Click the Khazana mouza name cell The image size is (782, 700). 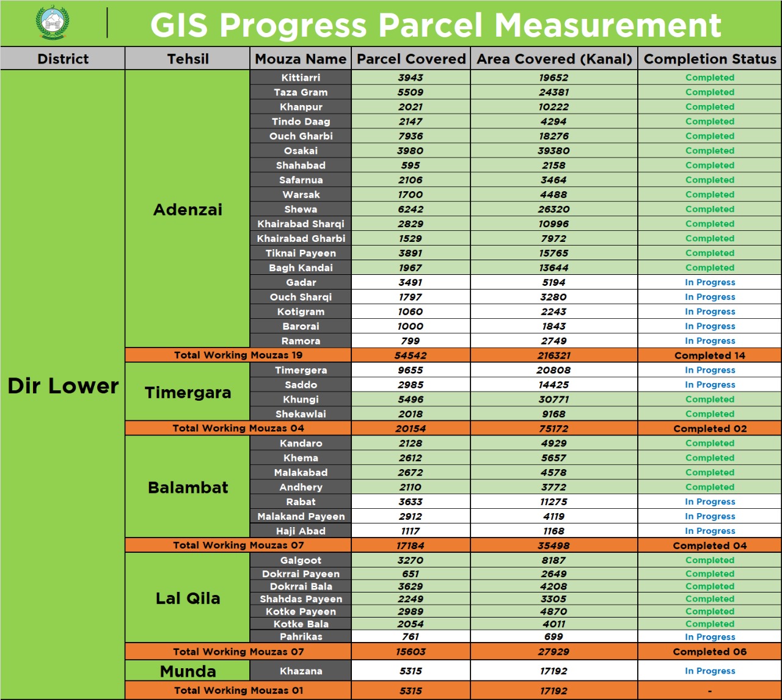(301, 671)
